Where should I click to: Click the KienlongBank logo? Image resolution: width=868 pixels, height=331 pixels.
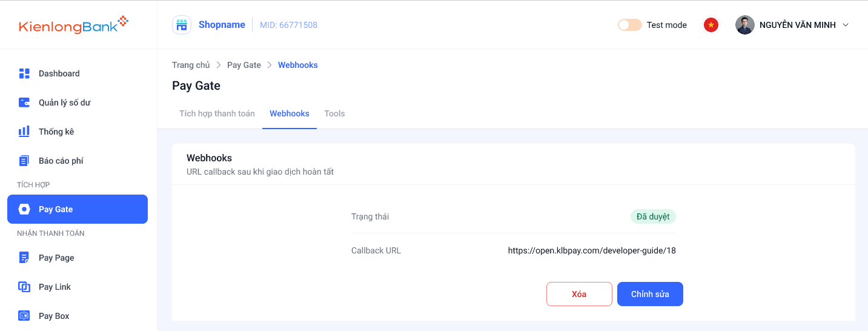click(74, 25)
